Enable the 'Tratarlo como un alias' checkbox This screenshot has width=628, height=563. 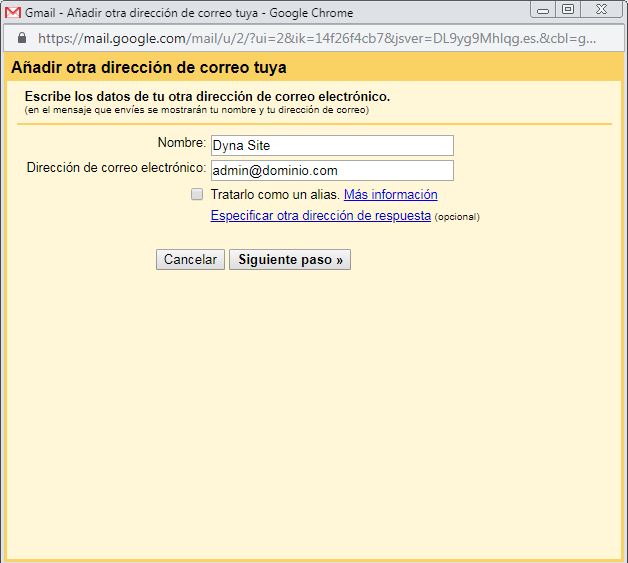tap(197, 194)
